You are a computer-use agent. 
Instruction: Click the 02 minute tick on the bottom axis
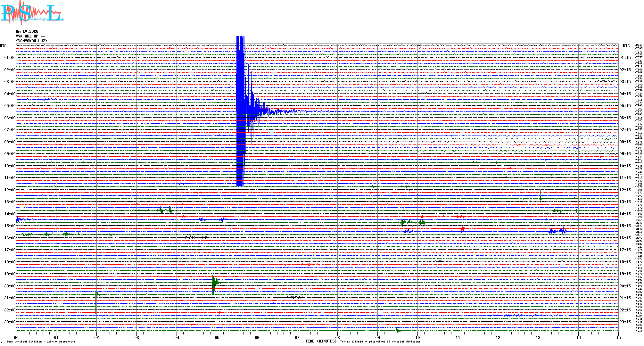(x=96, y=337)
